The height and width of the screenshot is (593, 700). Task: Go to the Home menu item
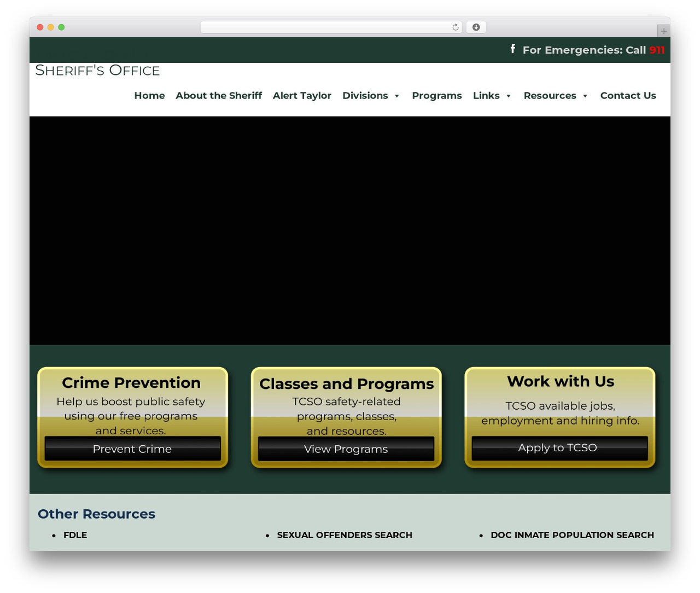click(x=149, y=96)
